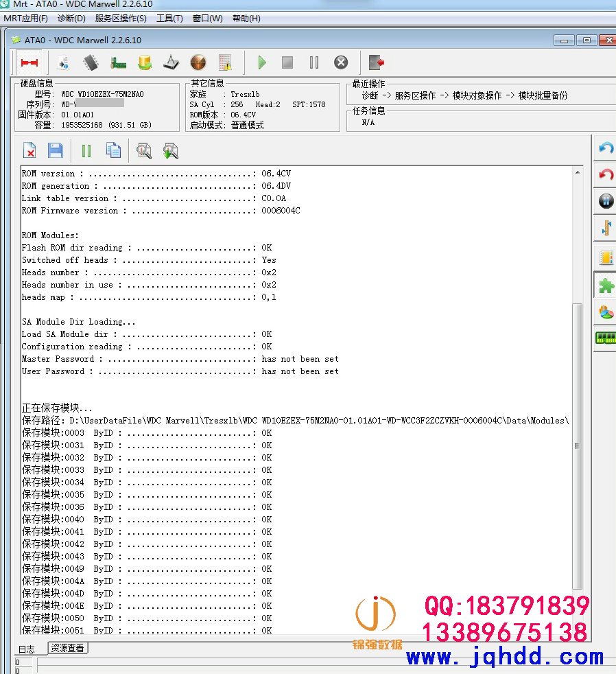
Task: Click the black round pause sidebar icon
Action: click(x=606, y=200)
